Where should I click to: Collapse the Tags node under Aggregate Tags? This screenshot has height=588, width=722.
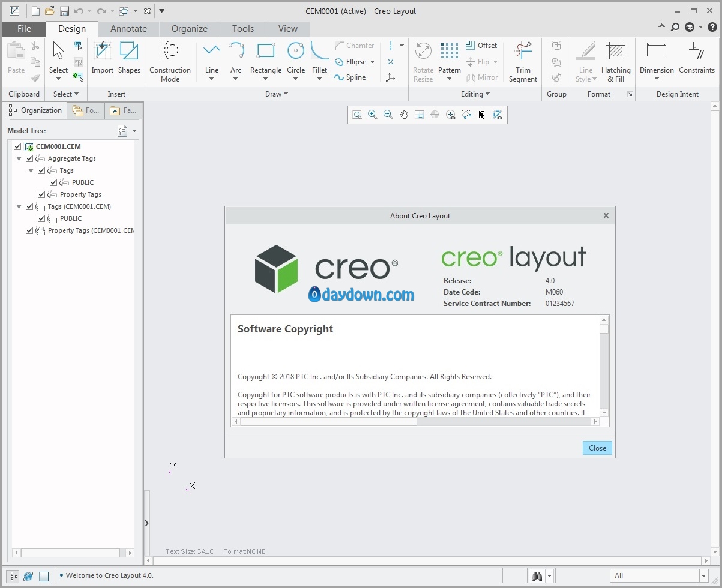[31, 170]
